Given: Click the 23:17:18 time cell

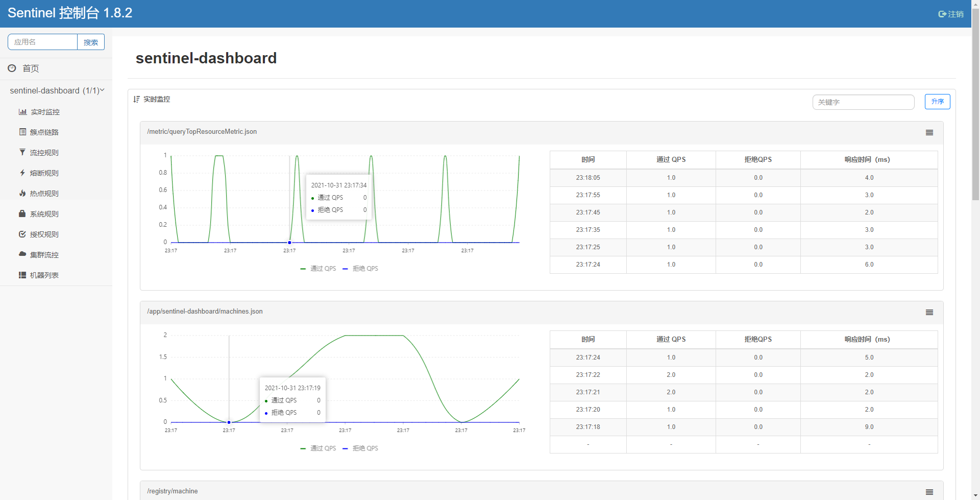Looking at the screenshot, I should pyautogui.click(x=588, y=427).
